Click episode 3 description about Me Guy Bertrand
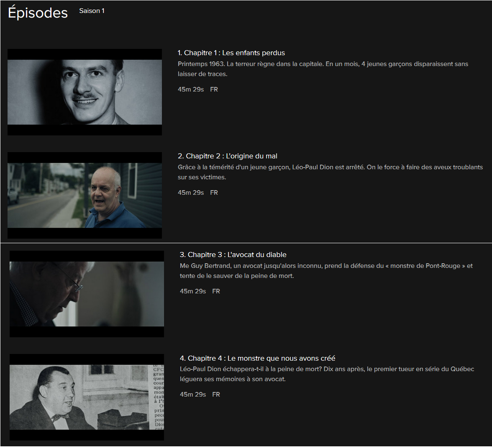 (x=326, y=271)
